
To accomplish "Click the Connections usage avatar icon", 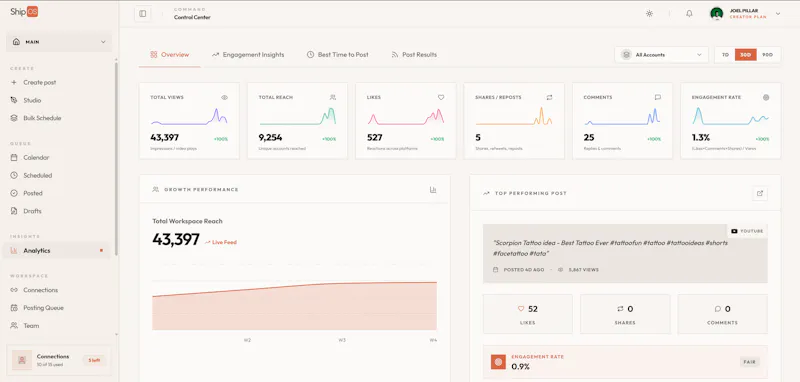I will pos(22,360).
